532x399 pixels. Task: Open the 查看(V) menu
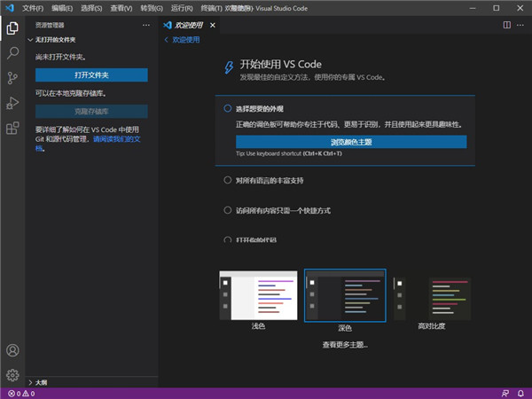(121, 8)
